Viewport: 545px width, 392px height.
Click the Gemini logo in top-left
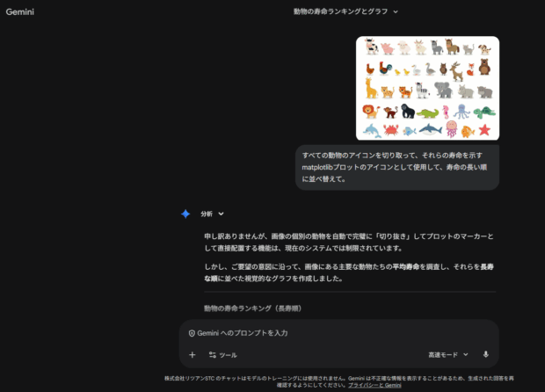[19, 11]
